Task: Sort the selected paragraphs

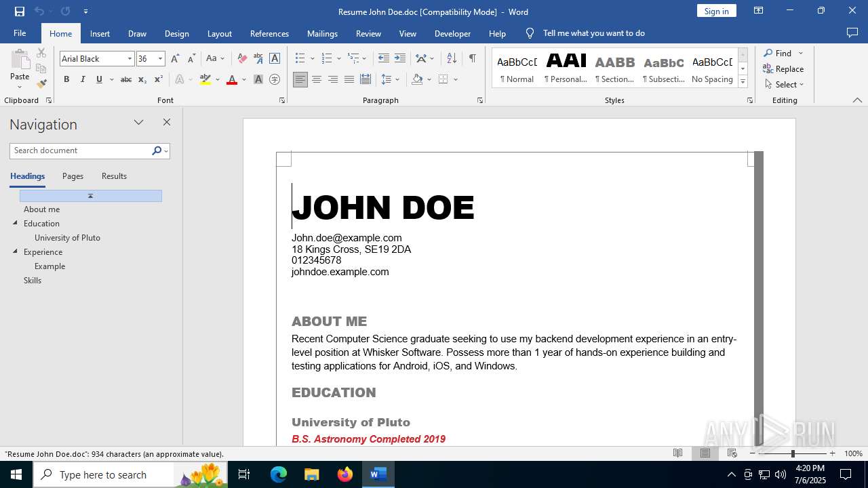Action: 452,59
